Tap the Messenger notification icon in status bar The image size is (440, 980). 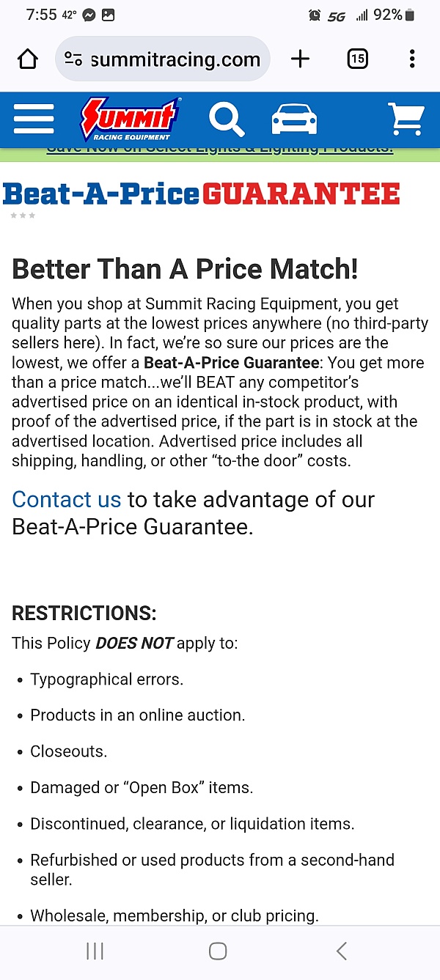pyautogui.click(x=89, y=15)
